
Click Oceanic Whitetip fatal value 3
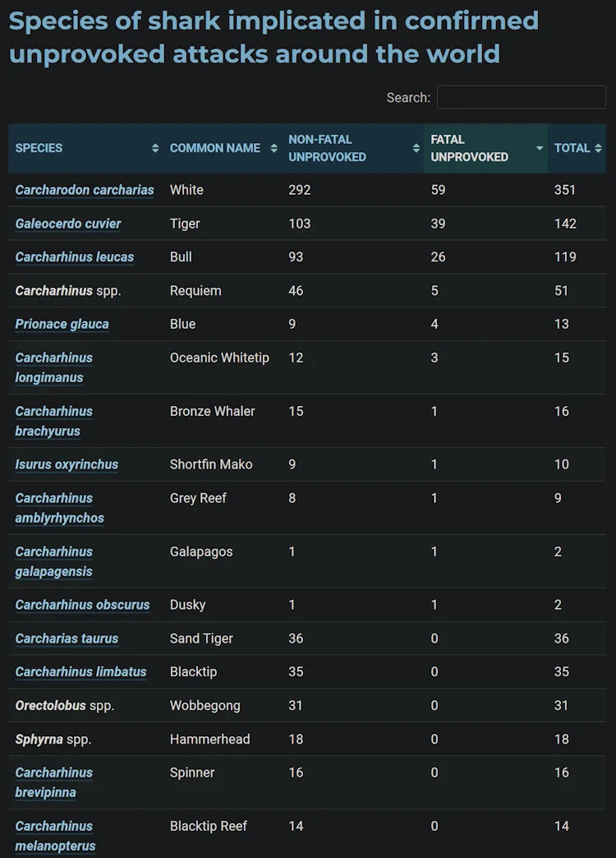pos(434,357)
